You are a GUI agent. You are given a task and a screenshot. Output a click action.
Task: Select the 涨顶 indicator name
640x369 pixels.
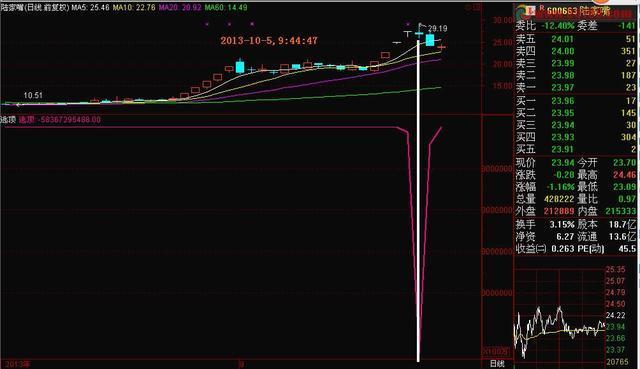[8, 120]
